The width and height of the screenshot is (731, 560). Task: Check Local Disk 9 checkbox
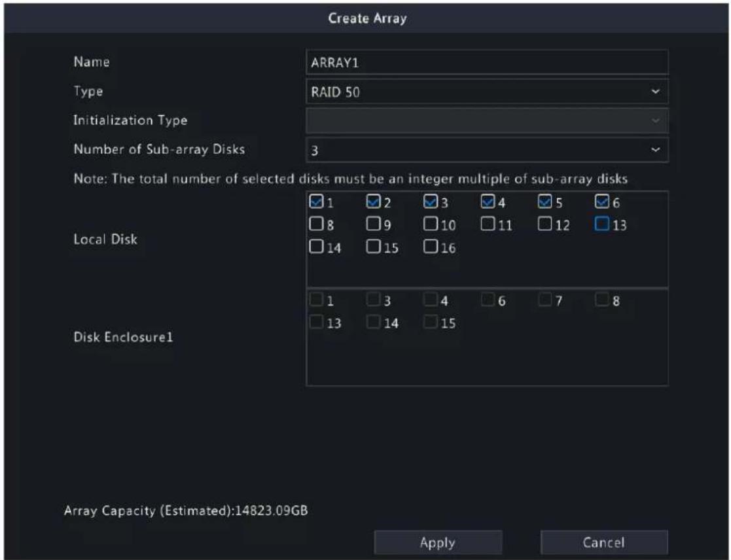[x=374, y=224]
